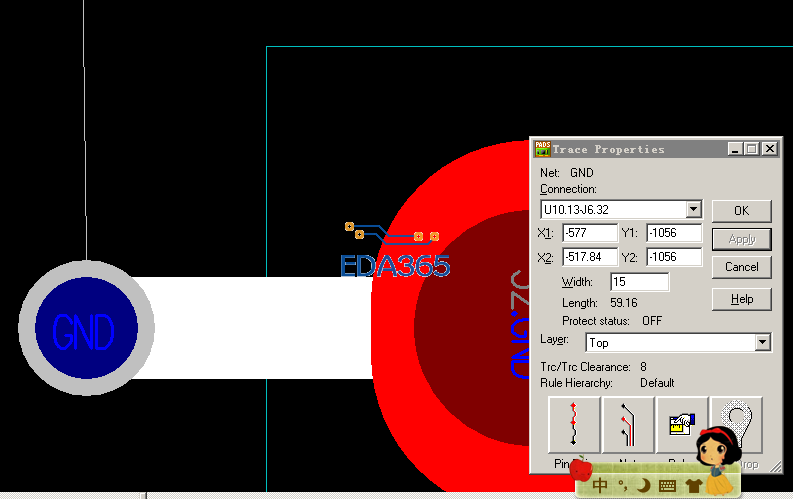Select the blue GND pad on the board
This screenshot has width=793, height=499.
click(x=86, y=328)
